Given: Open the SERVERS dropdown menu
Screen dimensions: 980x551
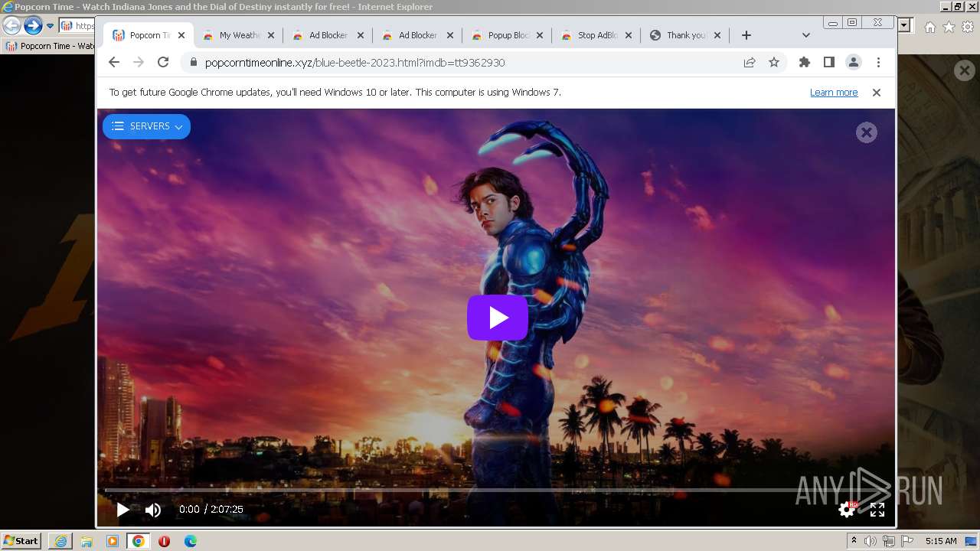Looking at the screenshot, I should point(146,126).
